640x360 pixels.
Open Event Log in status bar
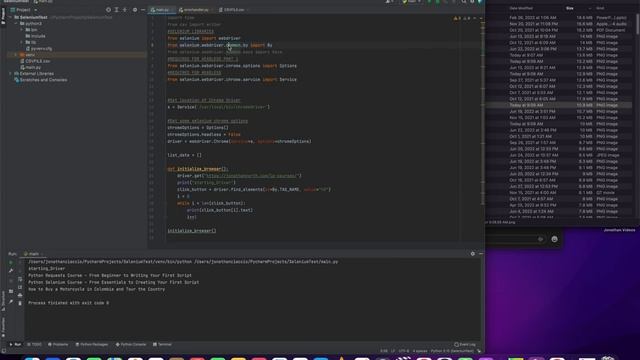pos(465,344)
